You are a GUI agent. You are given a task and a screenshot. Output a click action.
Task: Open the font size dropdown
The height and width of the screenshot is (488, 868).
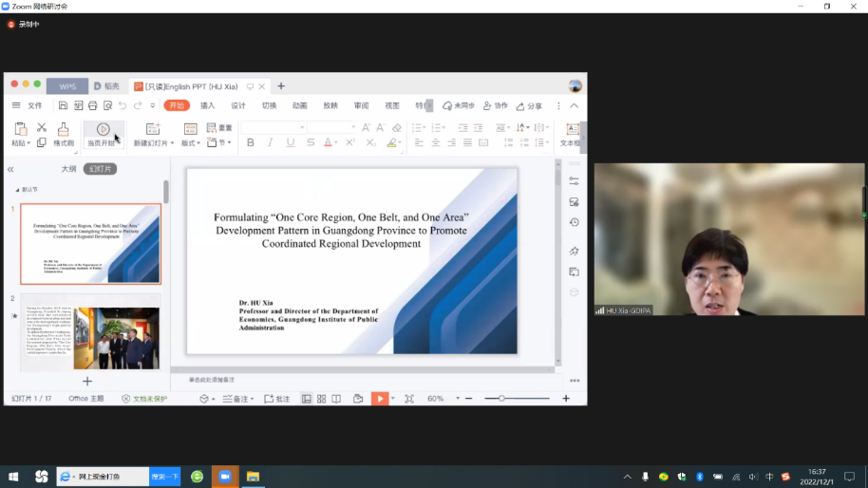point(352,128)
